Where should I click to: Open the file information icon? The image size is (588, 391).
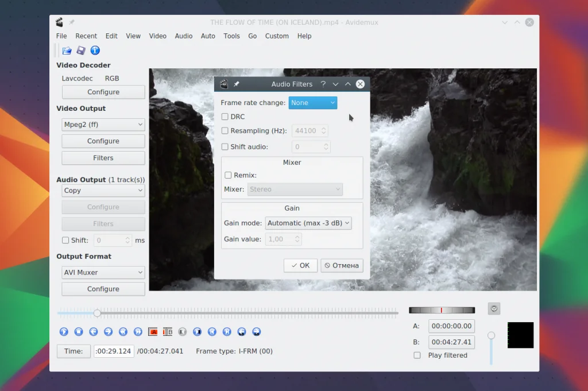(x=95, y=51)
